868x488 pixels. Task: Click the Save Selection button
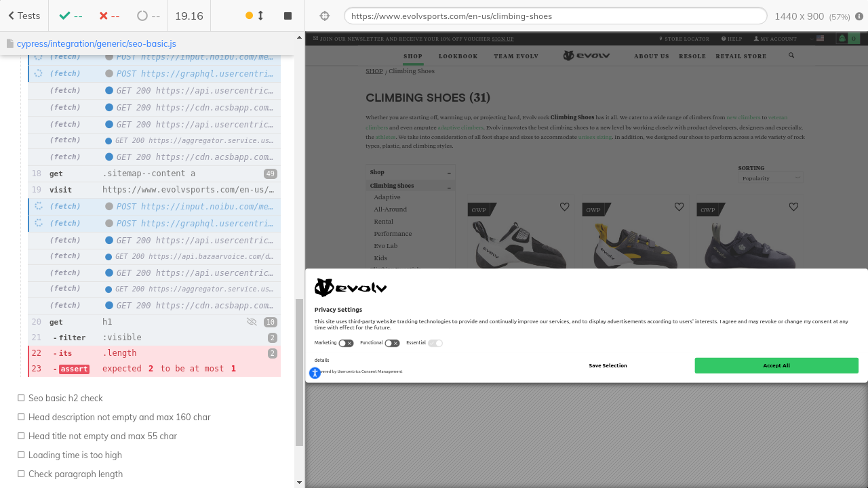(x=608, y=365)
